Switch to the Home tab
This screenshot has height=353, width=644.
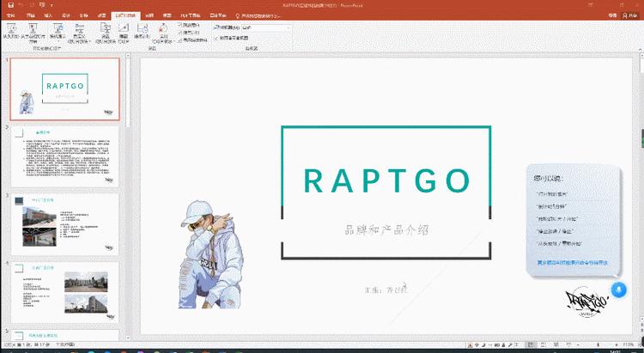pyautogui.click(x=31, y=15)
